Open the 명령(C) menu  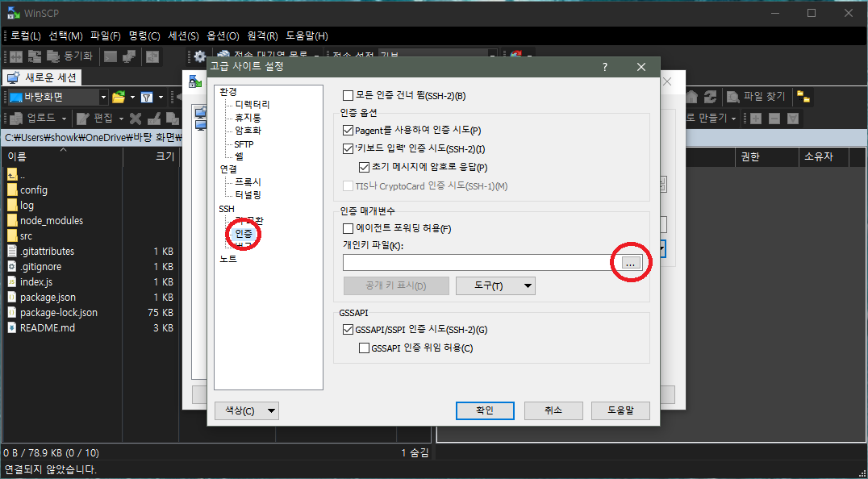coord(144,36)
